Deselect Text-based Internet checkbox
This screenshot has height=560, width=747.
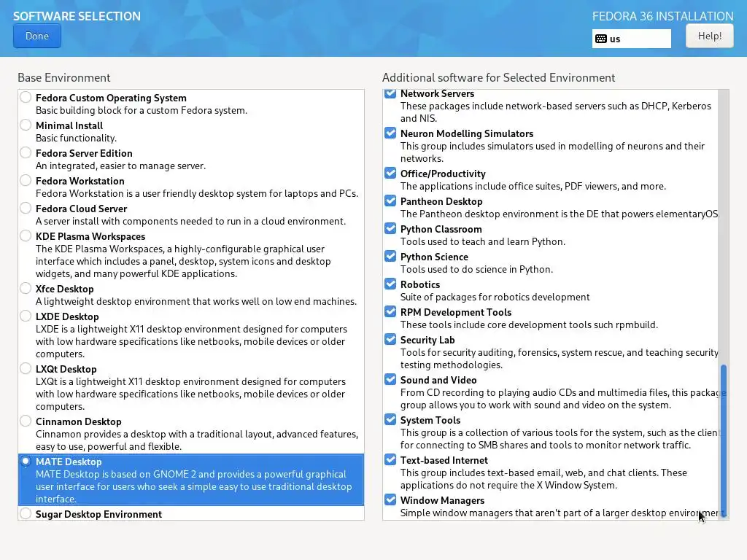click(x=390, y=459)
